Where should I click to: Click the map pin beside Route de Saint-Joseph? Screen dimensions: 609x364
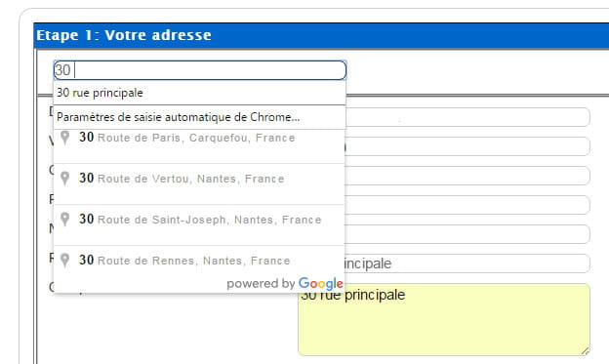[x=64, y=220]
